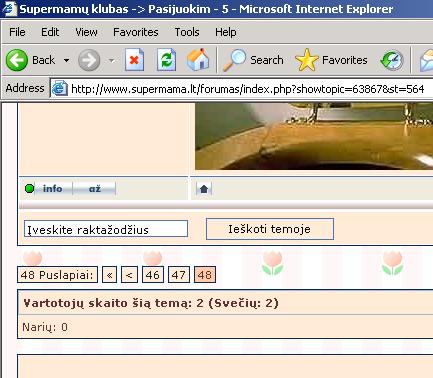Viewport: 433px width, 378px height.
Task: Open the View menu
Action: point(86,32)
